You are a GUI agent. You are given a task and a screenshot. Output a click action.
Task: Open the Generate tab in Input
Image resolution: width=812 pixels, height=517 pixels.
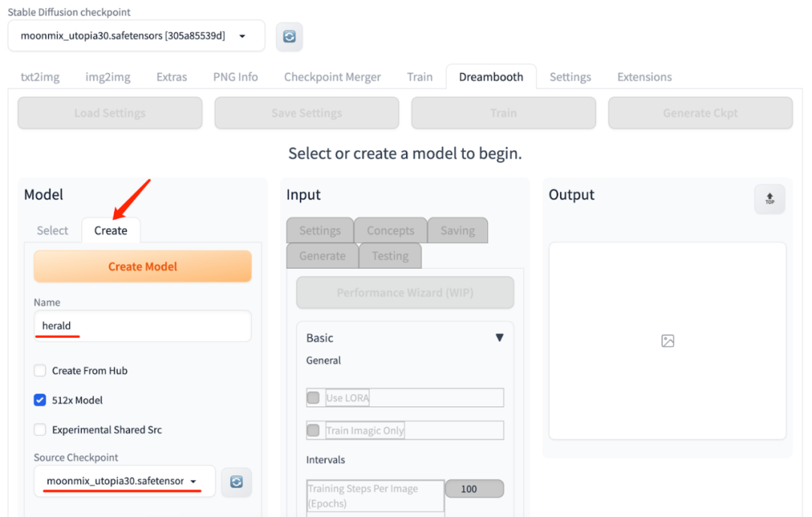(322, 256)
